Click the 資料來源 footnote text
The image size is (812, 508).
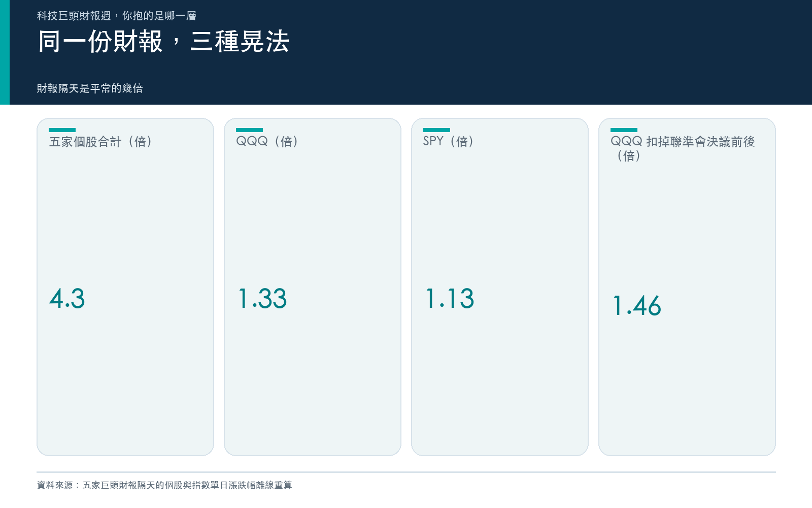[x=164, y=485]
